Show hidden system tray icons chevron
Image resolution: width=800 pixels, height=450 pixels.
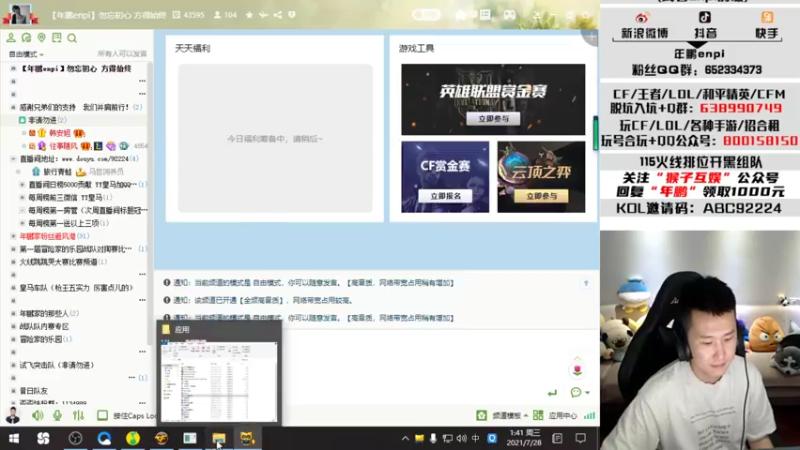click(405, 438)
